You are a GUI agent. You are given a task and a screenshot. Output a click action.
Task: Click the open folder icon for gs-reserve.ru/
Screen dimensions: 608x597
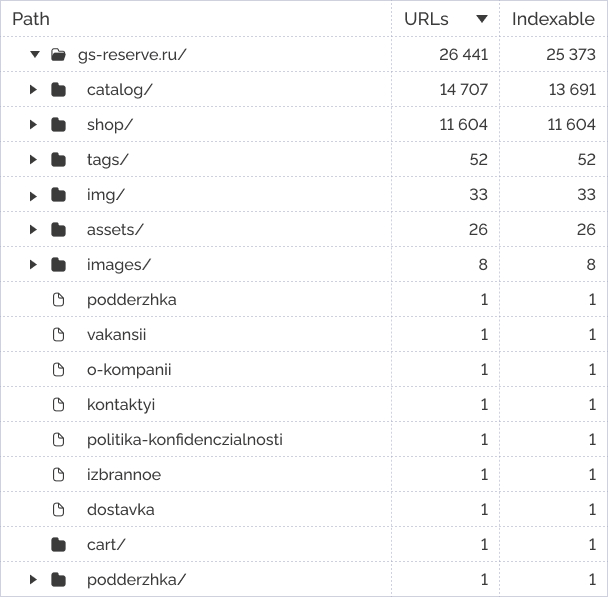[58, 55]
